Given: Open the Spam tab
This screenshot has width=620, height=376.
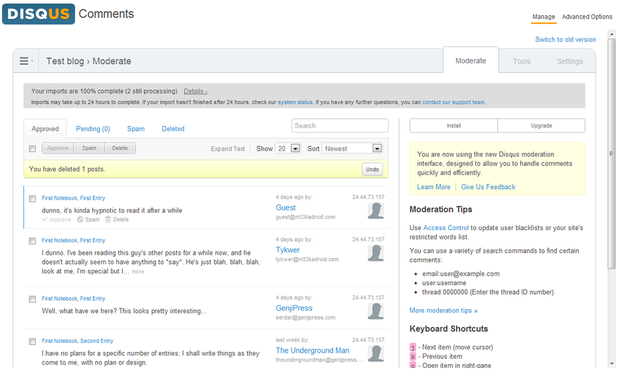Looking at the screenshot, I should point(136,129).
